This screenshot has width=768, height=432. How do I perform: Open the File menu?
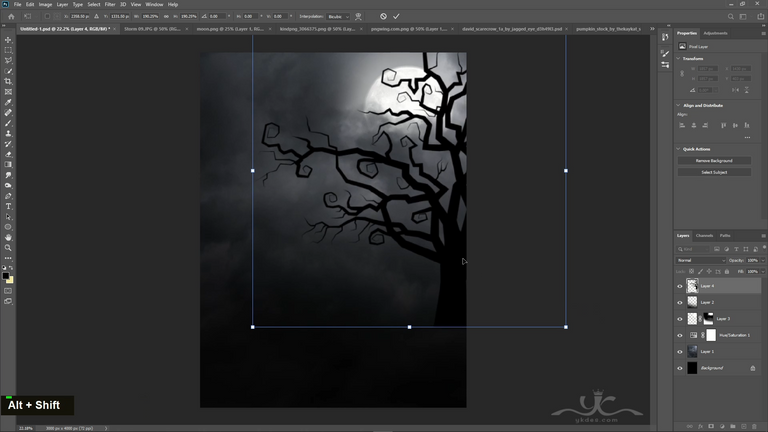[17, 4]
